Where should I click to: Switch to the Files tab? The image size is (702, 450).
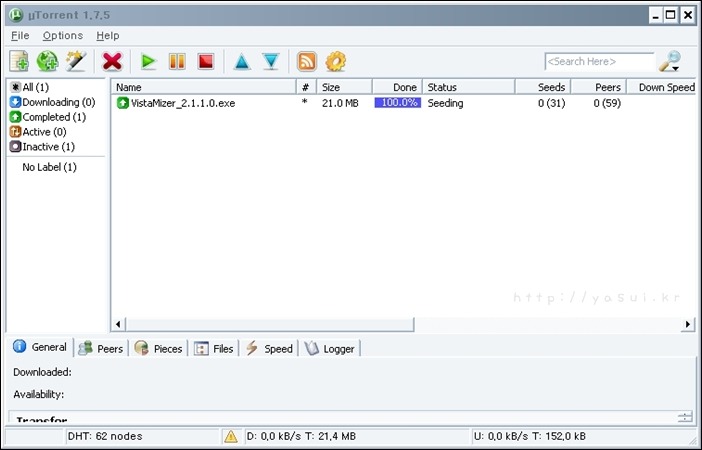pyautogui.click(x=214, y=349)
